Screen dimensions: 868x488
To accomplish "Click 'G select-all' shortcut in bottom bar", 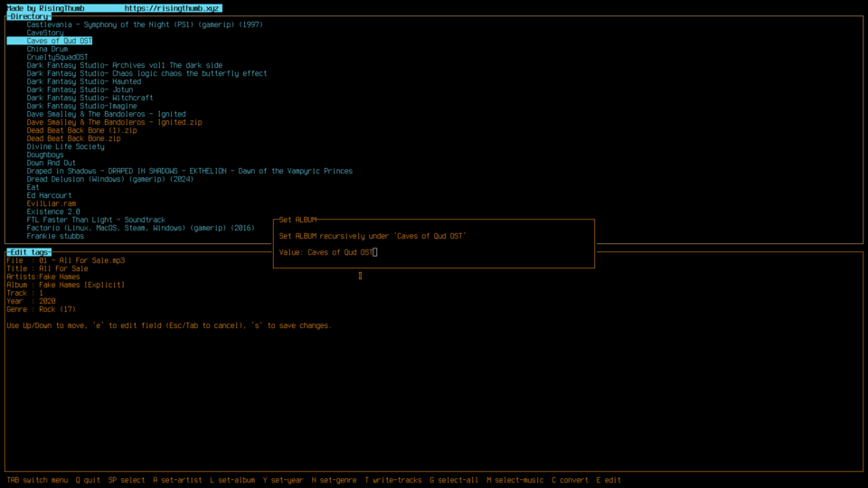I will click(x=454, y=480).
